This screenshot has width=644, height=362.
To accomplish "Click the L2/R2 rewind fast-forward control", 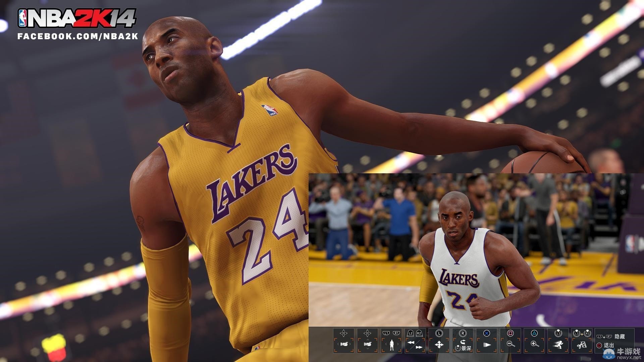I will [x=415, y=341].
